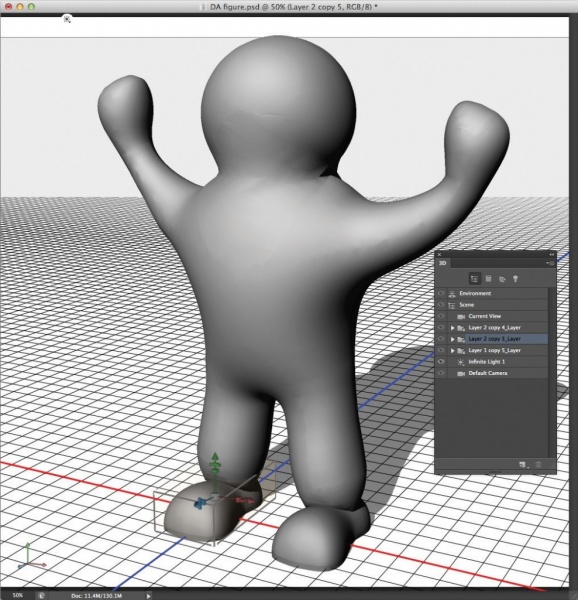Select the 3D panel tab
This screenshot has width=578, height=600.
(443, 263)
